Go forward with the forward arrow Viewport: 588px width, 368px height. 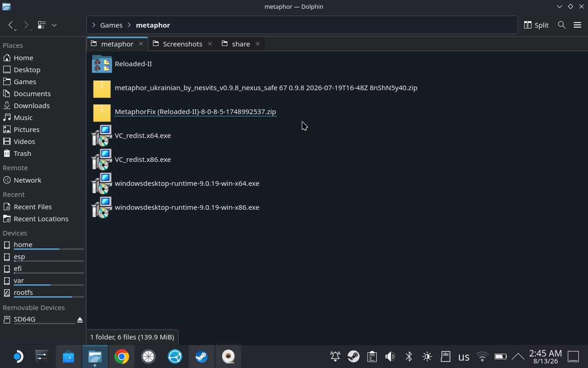(26, 25)
